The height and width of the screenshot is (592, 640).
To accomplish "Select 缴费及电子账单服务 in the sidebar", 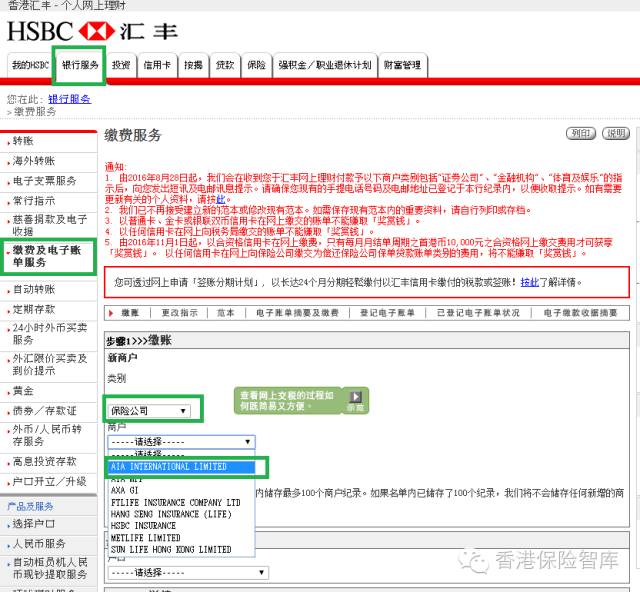I will click(49, 256).
